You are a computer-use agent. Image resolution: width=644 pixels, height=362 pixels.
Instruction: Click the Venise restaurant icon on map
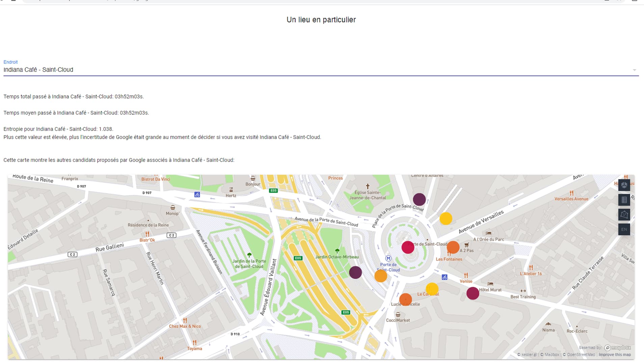(466, 275)
